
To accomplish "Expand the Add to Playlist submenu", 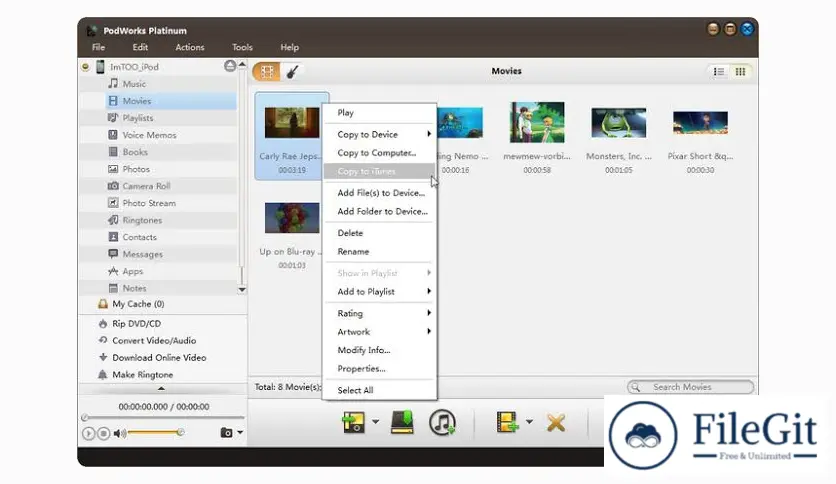I will (380, 292).
